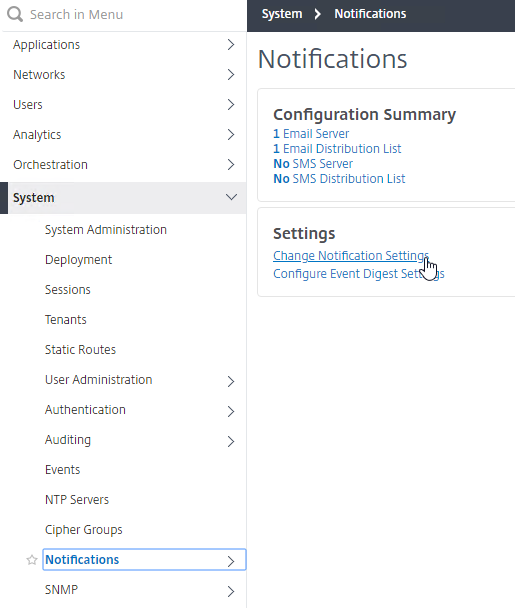Click the search magnifier icon
This screenshot has width=515, height=608.
coord(15,14)
